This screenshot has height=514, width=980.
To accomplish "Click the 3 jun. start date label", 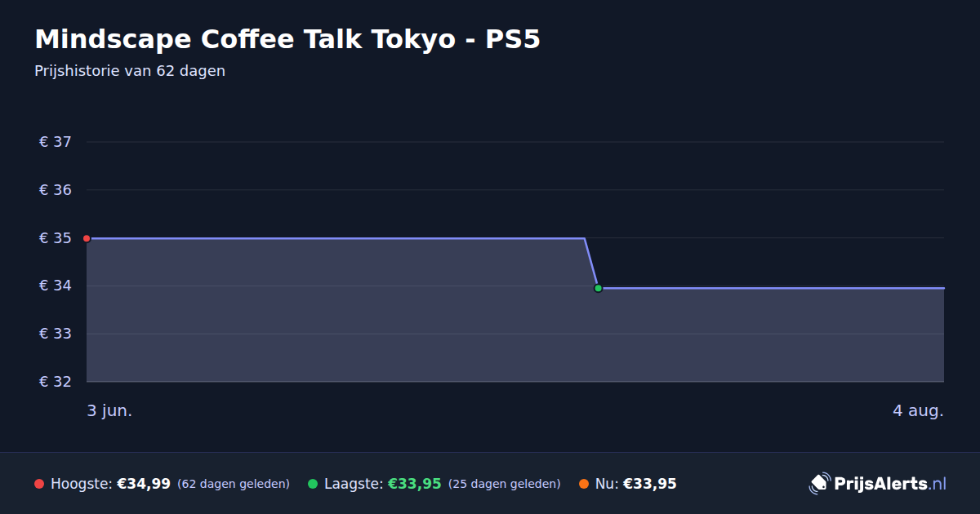I will [x=109, y=411].
